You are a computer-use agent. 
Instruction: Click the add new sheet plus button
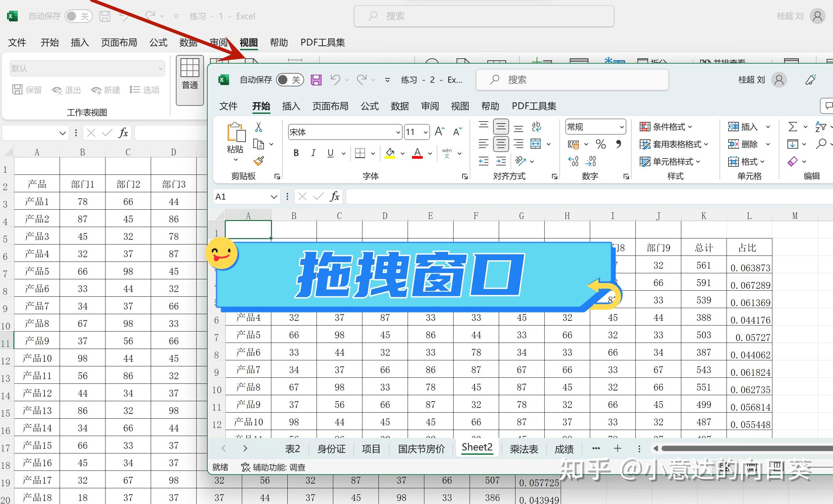pyautogui.click(x=618, y=448)
